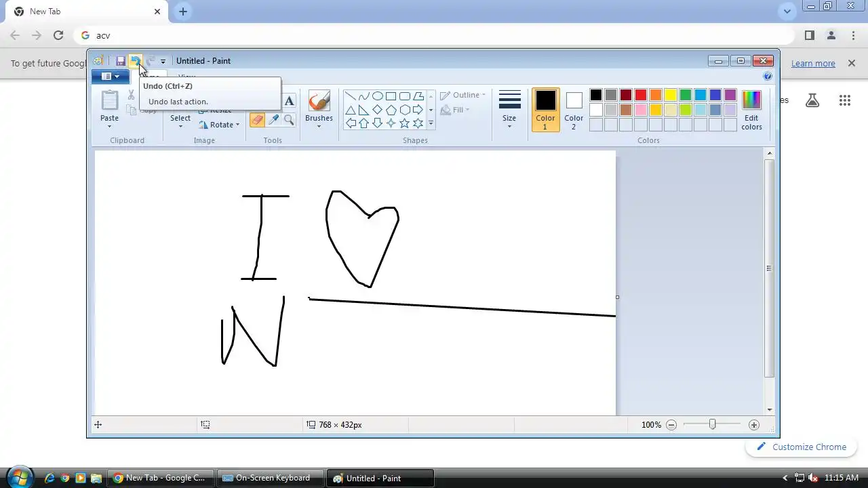Click Paint's vertical canvas scrollbar
This screenshot has height=488, width=868.
(x=769, y=268)
